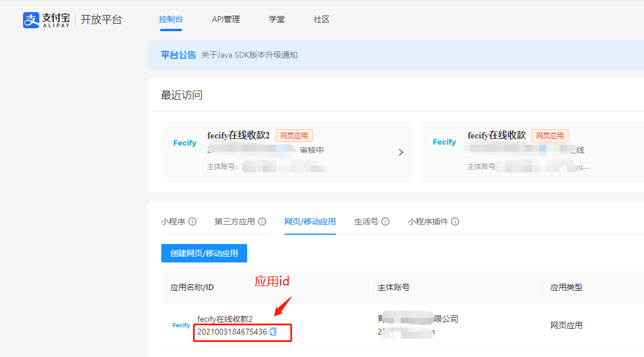Screen dimensions: 644x357
Task: Click 应用名称/ID column header
Action: coord(192,287)
